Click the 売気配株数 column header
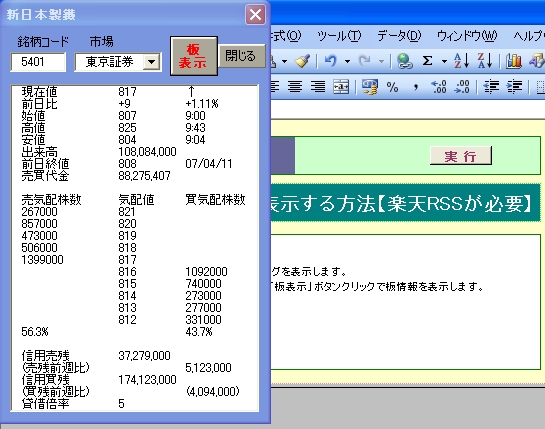 (x=51, y=200)
